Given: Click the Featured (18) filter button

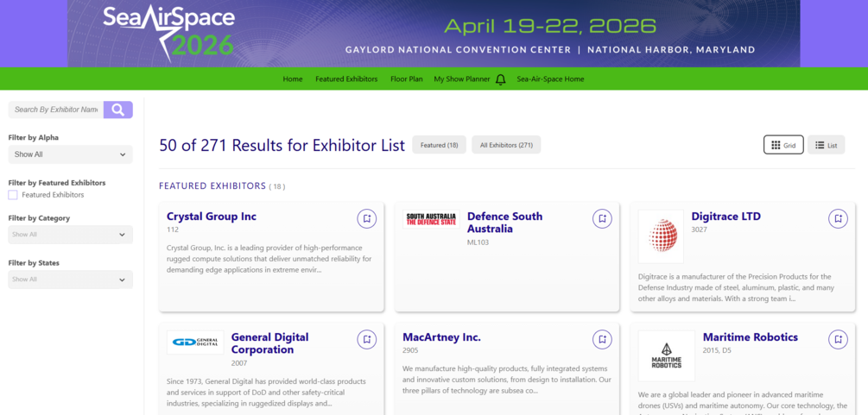Looking at the screenshot, I should 439,145.
